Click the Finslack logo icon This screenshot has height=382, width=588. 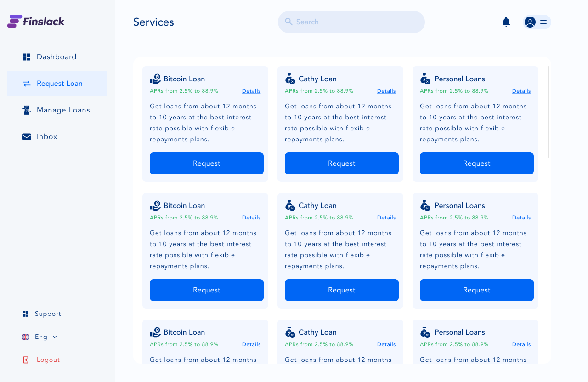pos(15,21)
